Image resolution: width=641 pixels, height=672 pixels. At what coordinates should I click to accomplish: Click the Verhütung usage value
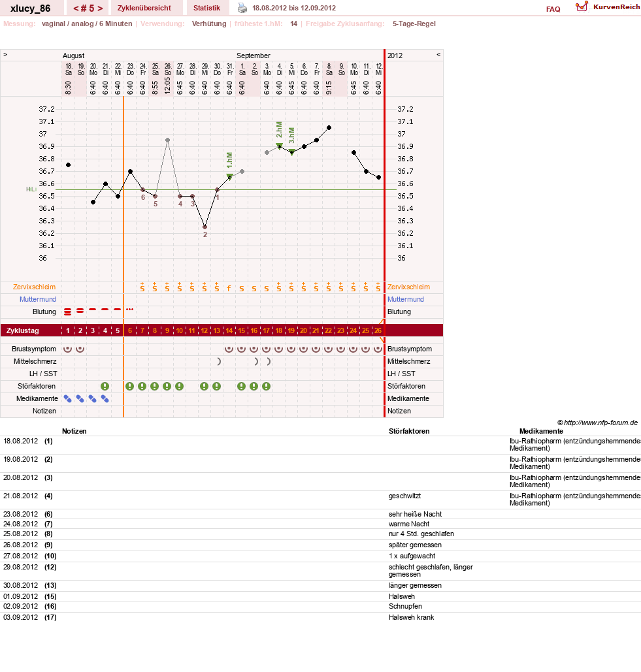(x=209, y=24)
